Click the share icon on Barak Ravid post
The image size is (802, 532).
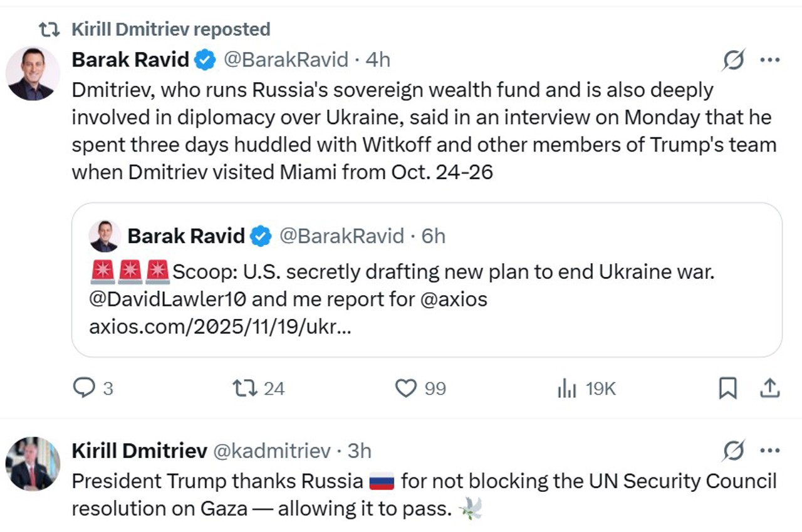point(769,389)
